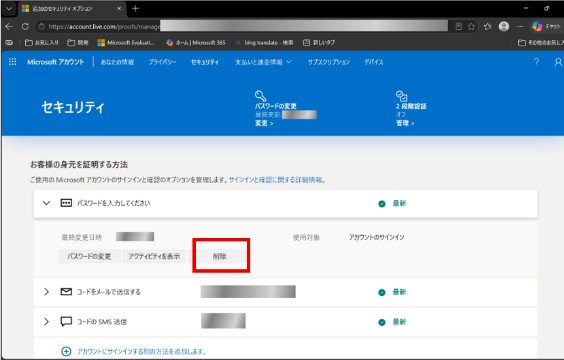Screen dimensions: 564x360
Task: Open 開発 bookmarks folder
Action: 78,42
